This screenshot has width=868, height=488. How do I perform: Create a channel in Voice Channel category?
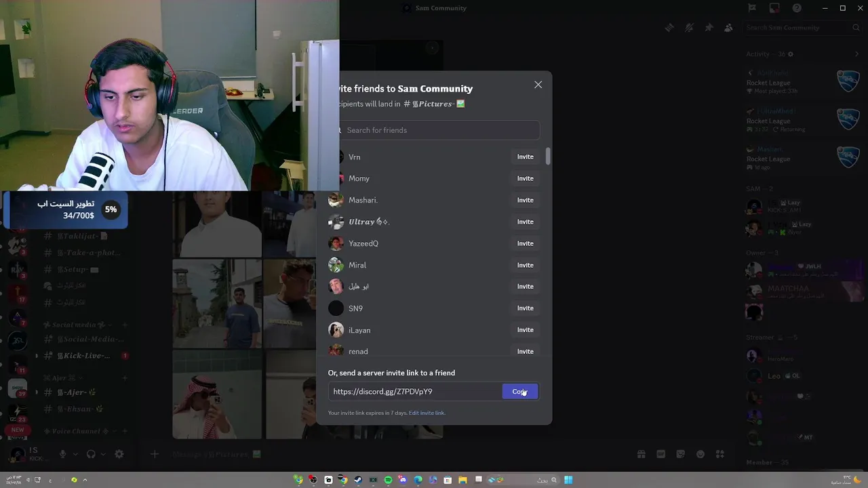click(125, 431)
